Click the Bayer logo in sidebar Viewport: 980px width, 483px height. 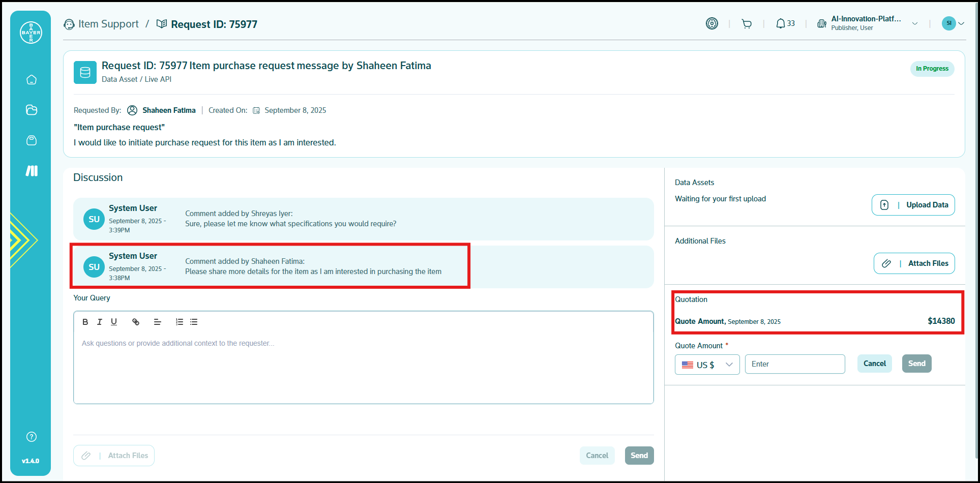31,33
